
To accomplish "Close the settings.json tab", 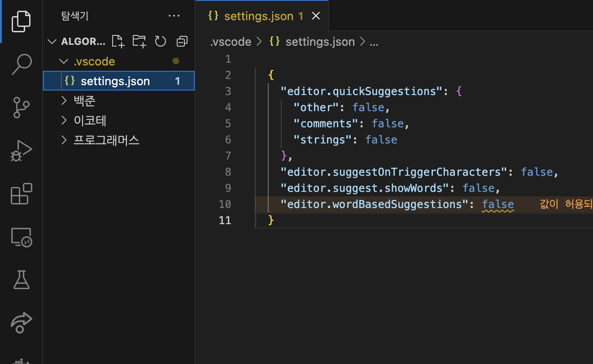I will click(x=316, y=16).
